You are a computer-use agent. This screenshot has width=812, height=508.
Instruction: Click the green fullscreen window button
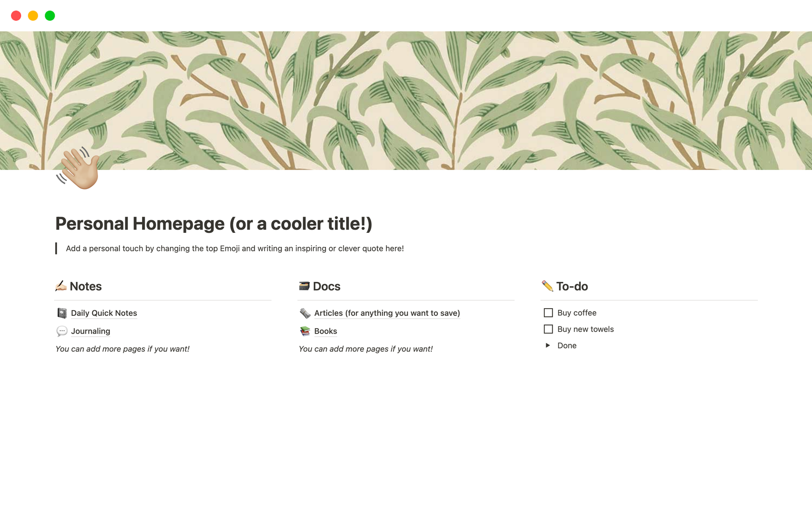pyautogui.click(x=50, y=16)
